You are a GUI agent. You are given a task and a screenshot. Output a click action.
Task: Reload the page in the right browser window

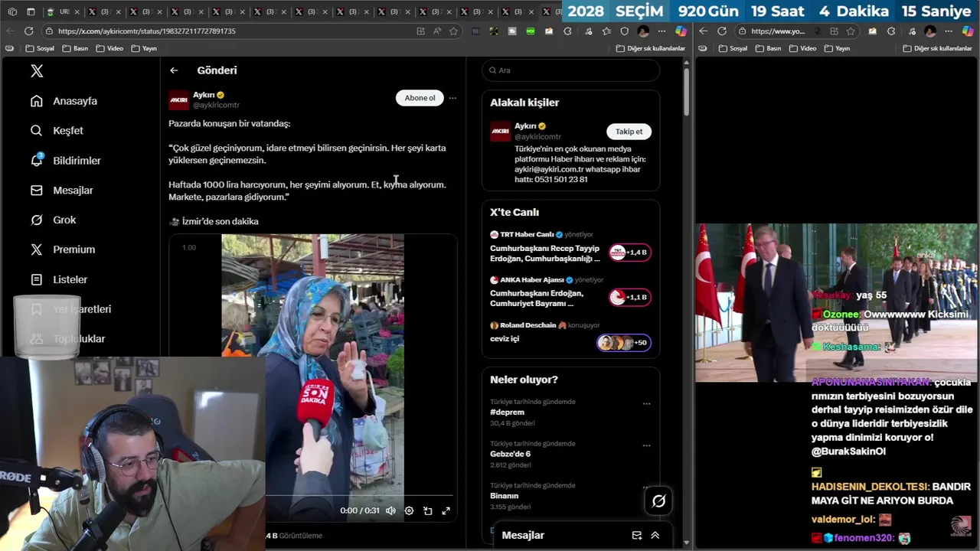722,31
